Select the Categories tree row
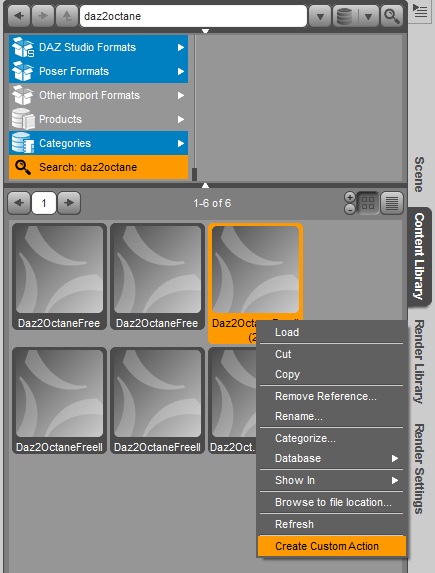Image resolution: width=435 pixels, height=573 pixels. pos(98,143)
